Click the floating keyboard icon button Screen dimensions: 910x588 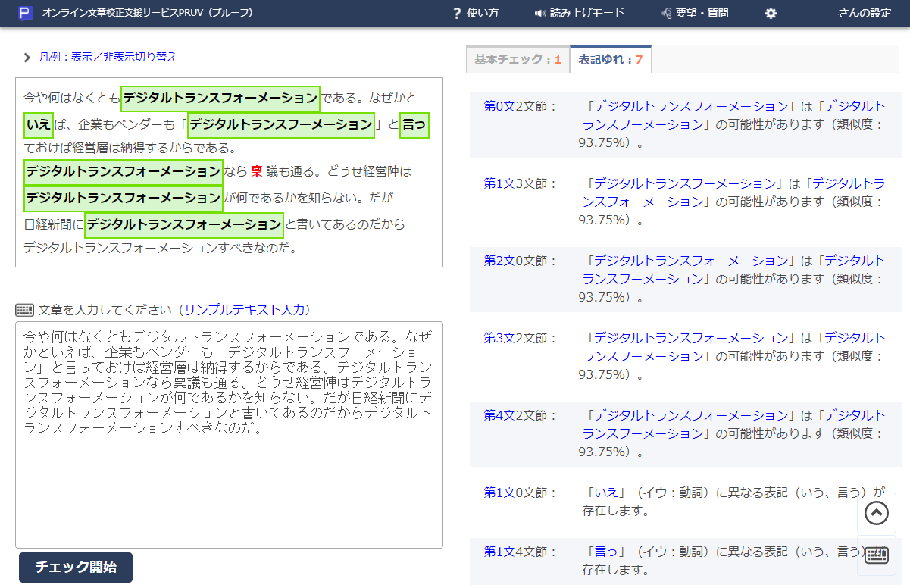coord(876,555)
